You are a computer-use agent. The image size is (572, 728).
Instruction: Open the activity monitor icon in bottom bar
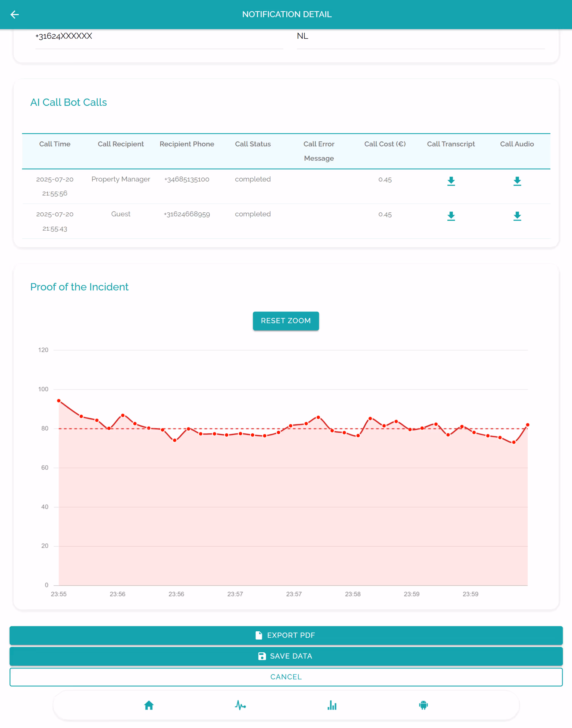(x=240, y=705)
